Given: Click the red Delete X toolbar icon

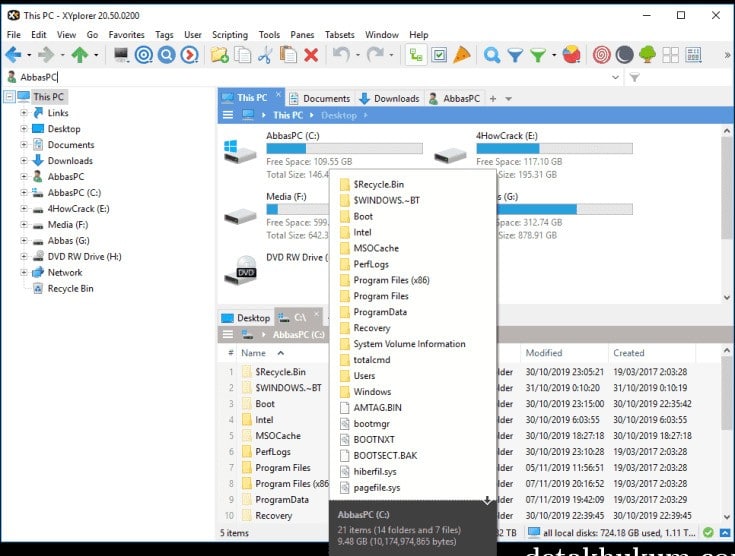Looking at the screenshot, I should point(311,55).
